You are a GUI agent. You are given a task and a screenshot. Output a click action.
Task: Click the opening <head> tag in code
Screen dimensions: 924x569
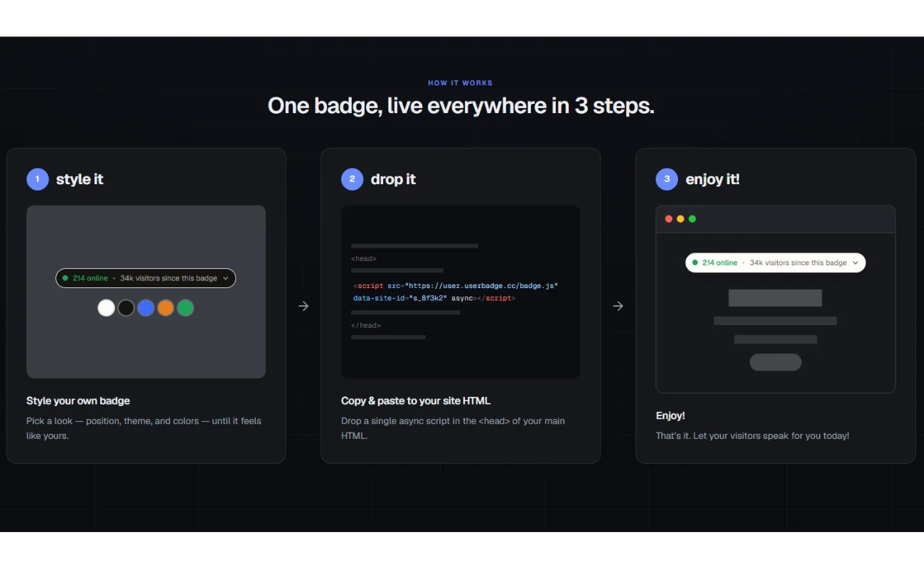pyautogui.click(x=364, y=259)
